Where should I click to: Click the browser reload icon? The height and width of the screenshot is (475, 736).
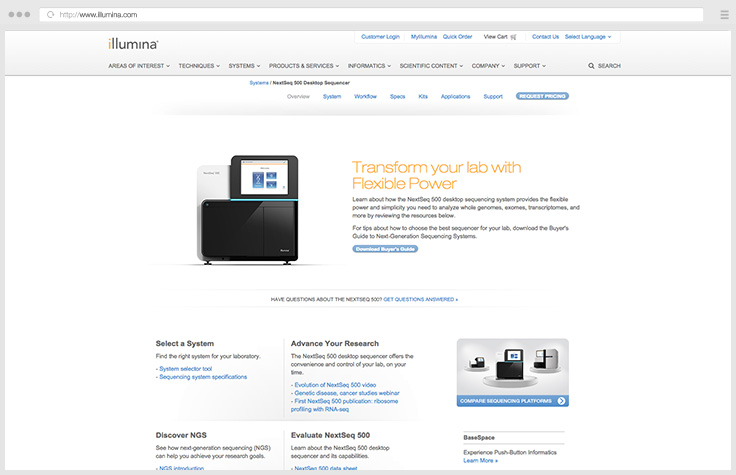(x=50, y=15)
